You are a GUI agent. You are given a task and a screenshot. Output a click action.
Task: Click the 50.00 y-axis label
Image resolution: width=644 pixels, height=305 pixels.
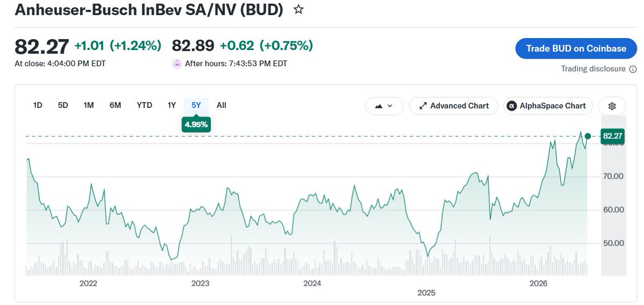(x=612, y=243)
